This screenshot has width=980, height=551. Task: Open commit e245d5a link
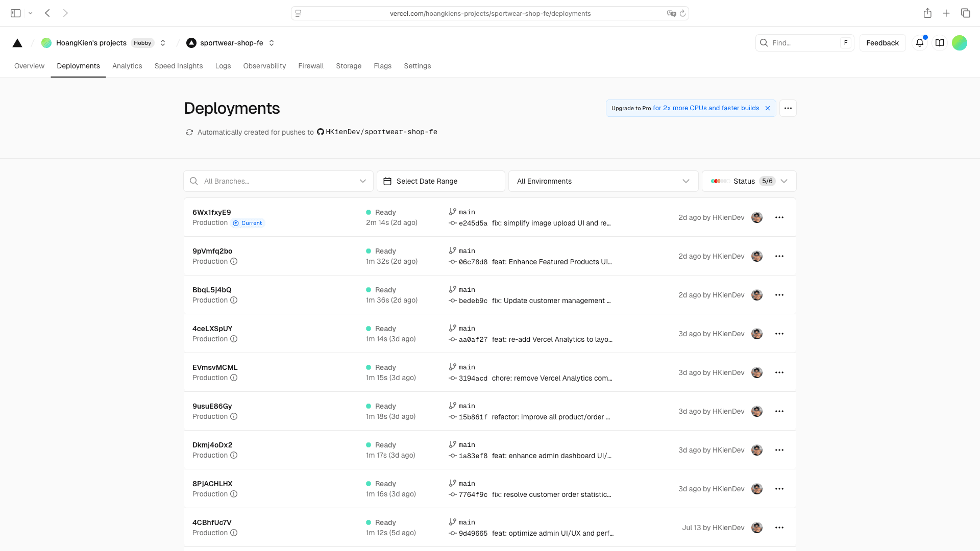[x=473, y=223]
